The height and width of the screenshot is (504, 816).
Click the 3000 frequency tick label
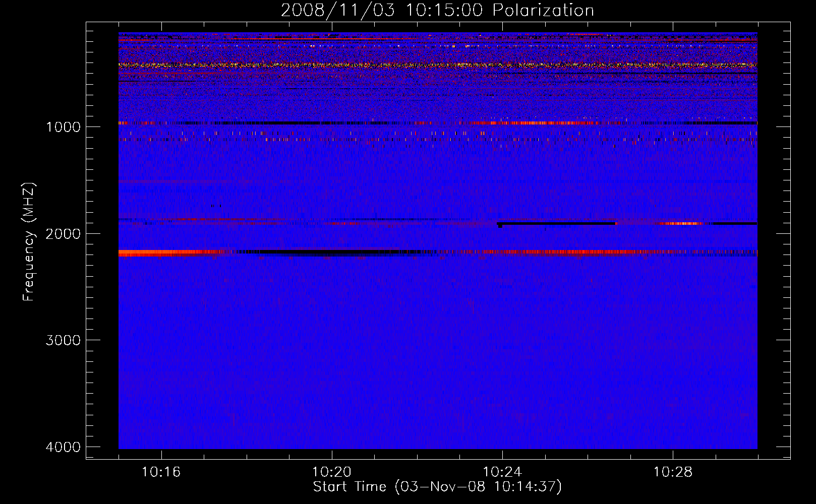63,340
